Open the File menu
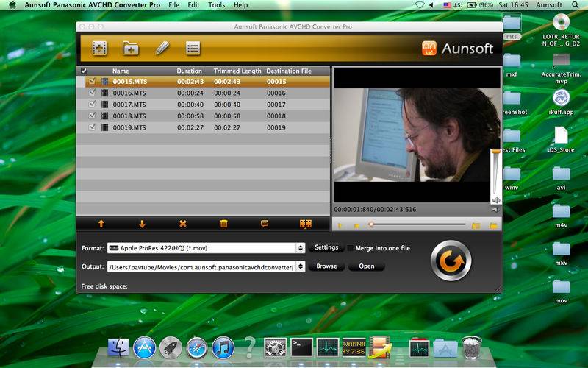This screenshot has width=588, height=368. pyautogui.click(x=173, y=5)
